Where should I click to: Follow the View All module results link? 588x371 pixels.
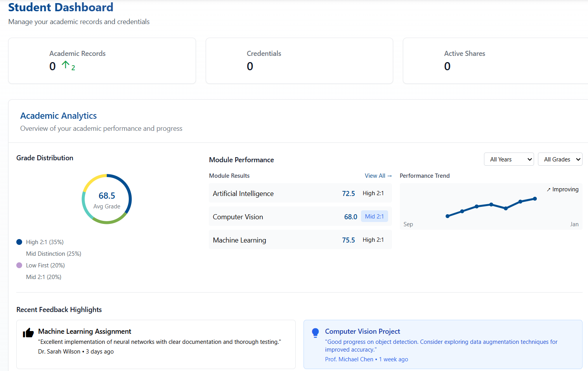pos(378,176)
